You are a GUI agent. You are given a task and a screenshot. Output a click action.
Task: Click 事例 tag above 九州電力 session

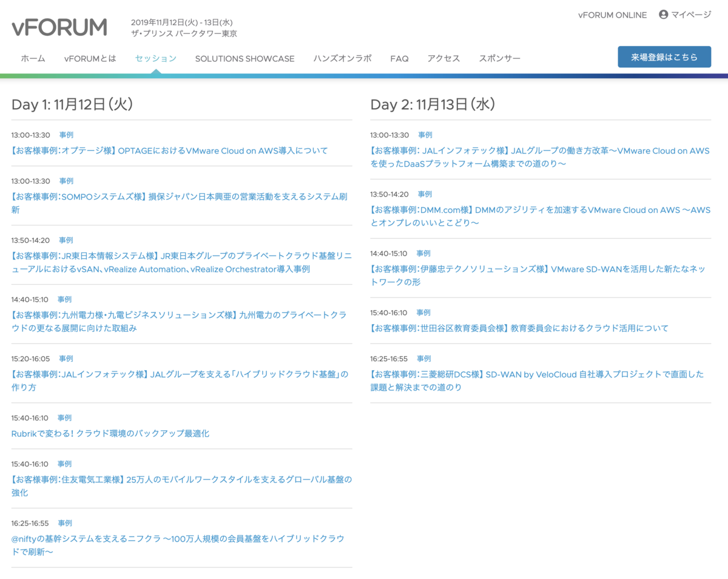65,299
